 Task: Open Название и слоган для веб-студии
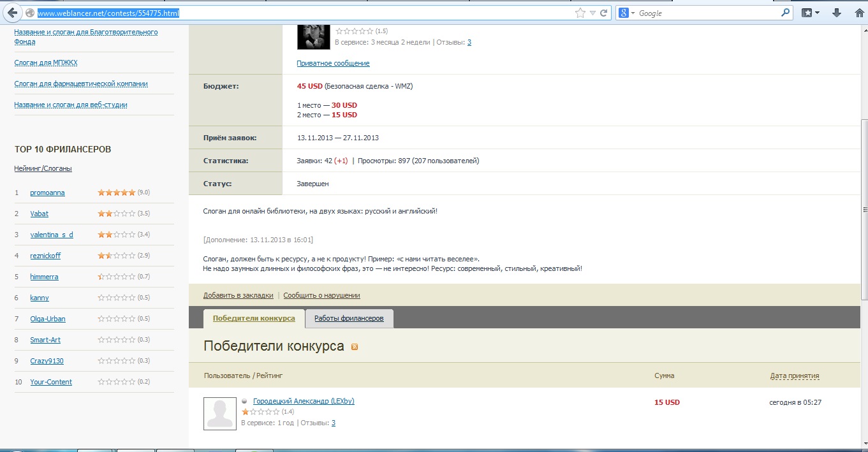pyautogui.click(x=71, y=105)
